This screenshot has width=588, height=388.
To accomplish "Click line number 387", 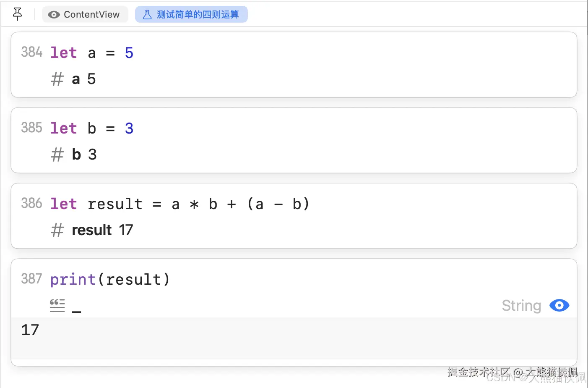I will pyautogui.click(x=32, y=279).
